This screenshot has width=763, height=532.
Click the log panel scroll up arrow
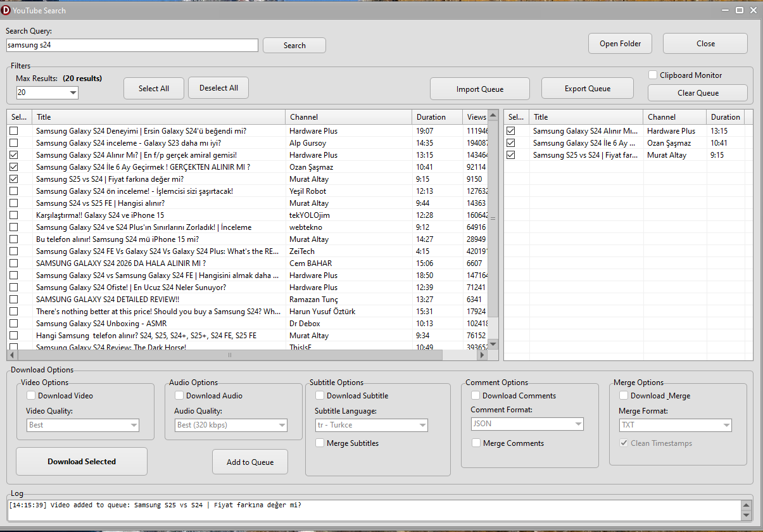click(747, 505)
